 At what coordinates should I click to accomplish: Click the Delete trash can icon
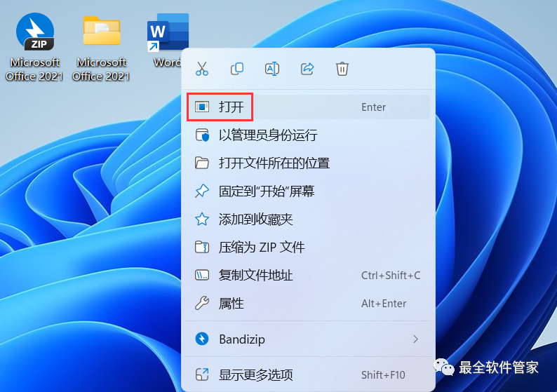(x=342, y=69)
